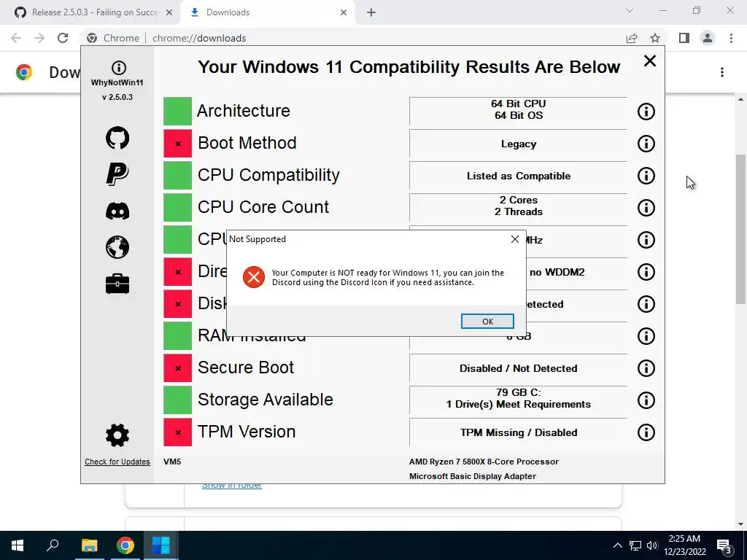Open the PayPal donation icon
Viewport: 747px width, 560px height.
pyautogui.click(x=117, y=174)
